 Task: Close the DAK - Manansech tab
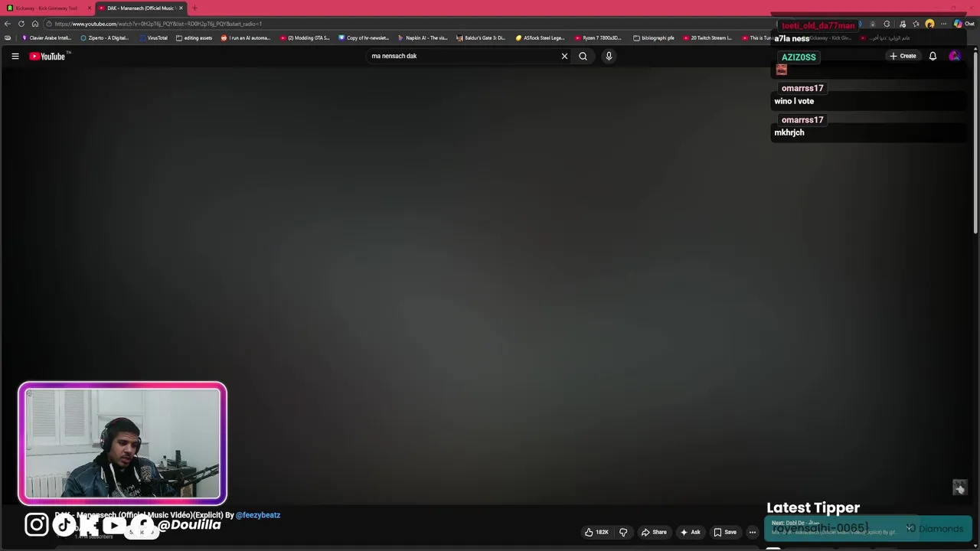181,8
